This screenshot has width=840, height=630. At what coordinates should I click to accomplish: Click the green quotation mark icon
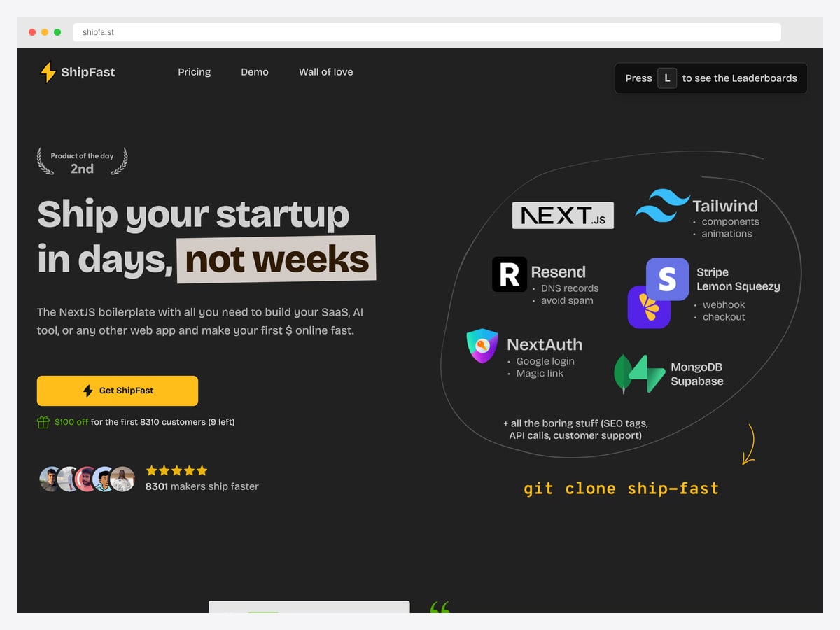coord(440,607)
